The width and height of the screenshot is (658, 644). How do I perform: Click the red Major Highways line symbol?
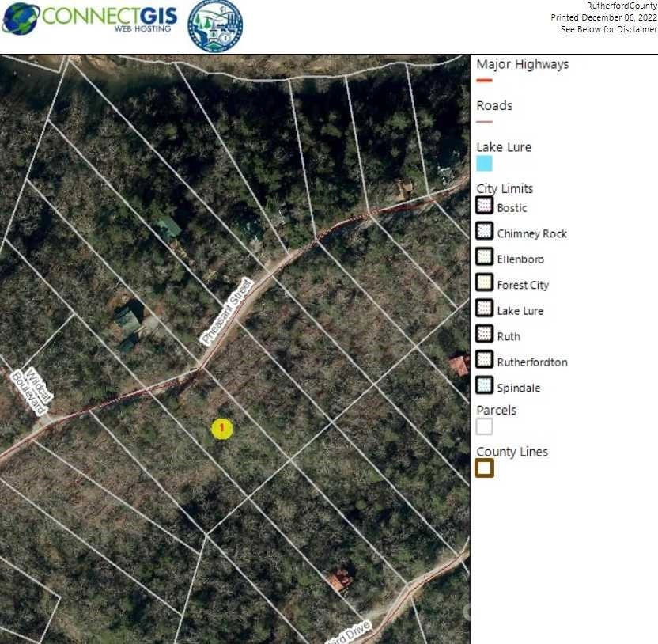pyautogui.click(x=484, y=81)
